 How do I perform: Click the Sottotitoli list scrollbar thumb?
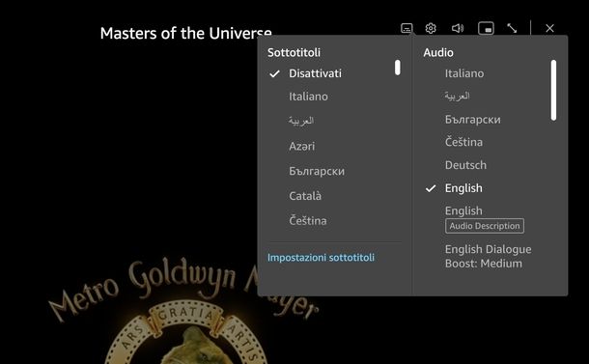click(x=398, y=68)
